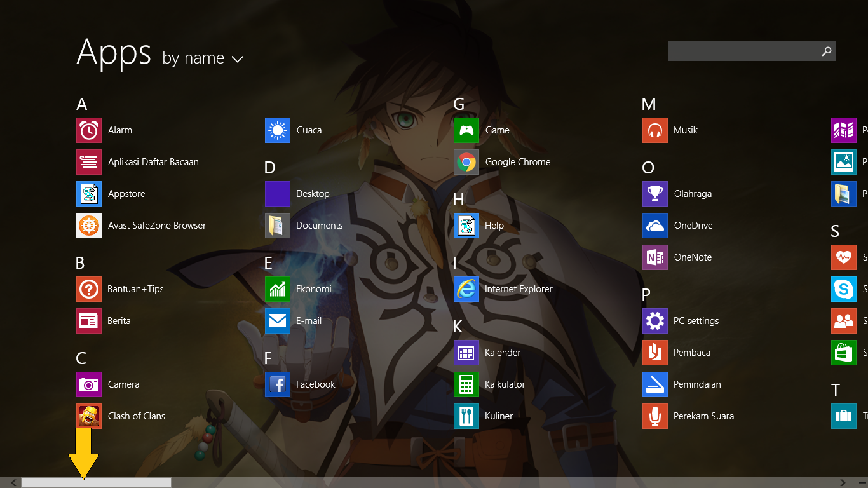Click the Clash of Clans label
This screenshot has height=488, width=868.
point(137,416)
